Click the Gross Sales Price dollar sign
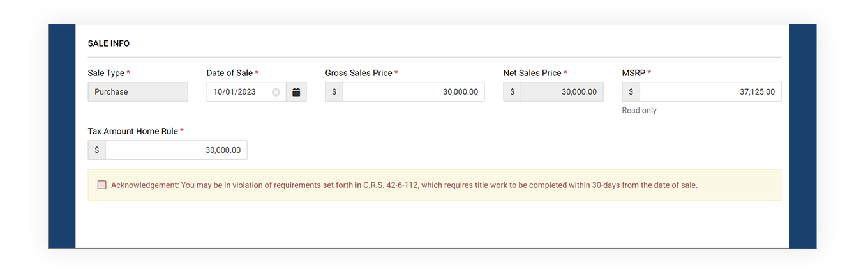Image resolution: width=868 pixels, height=273 pixels. pyautogui.click(x=334, y=92)
